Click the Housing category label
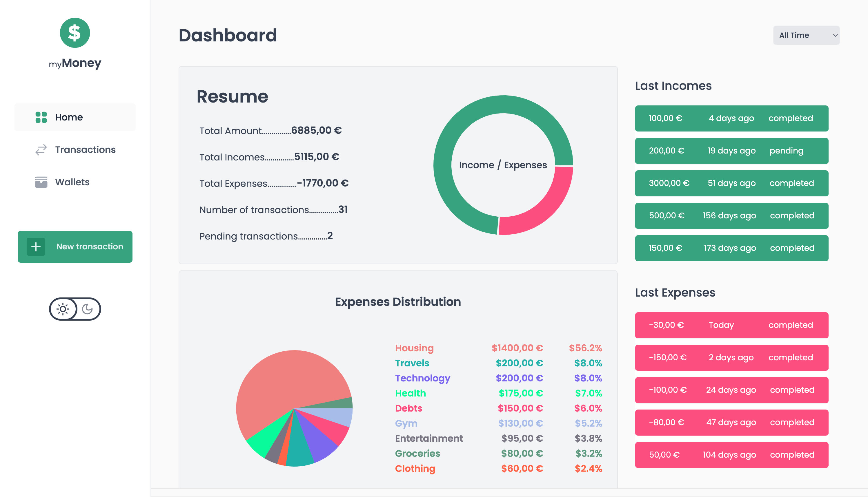This screenshot has width=868, height=497. tap(414, 348)
